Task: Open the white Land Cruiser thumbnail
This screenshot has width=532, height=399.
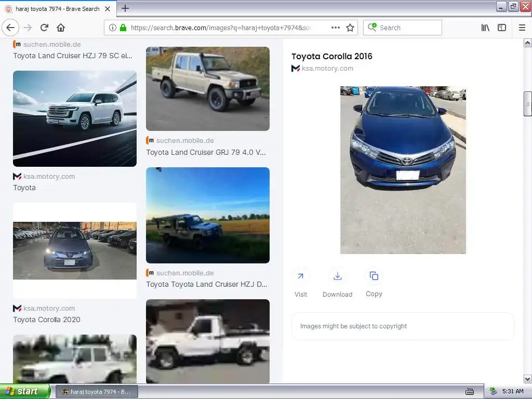Action: [75, 119]
